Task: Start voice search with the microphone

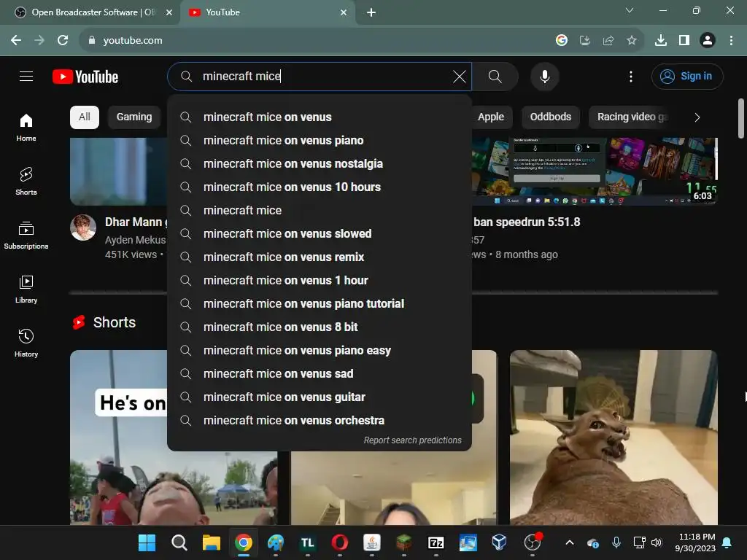Action: click(x=544, y=76)
